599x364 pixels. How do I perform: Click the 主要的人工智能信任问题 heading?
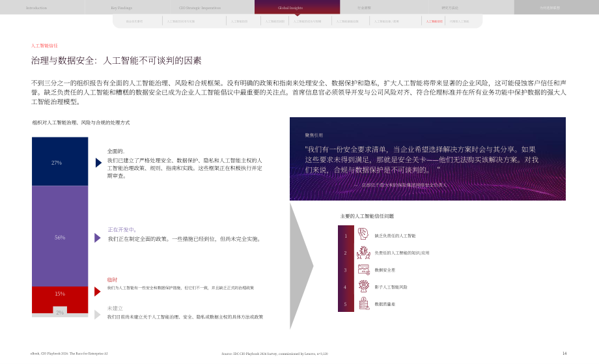click(367, 216)
